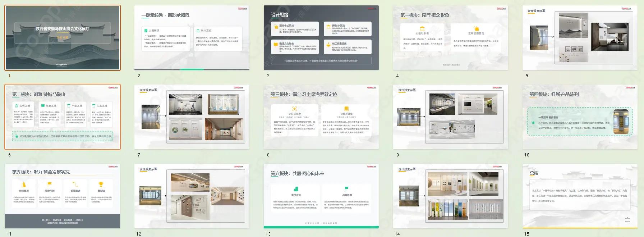This screenshot has width=644, height=237.
Task: Choose slide 6 第二板块 thumbnail
Action: [63, 117]
